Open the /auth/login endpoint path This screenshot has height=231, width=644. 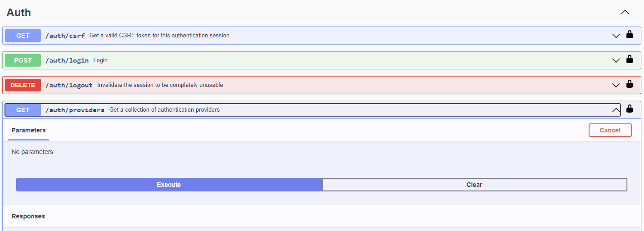click(67, 60)
